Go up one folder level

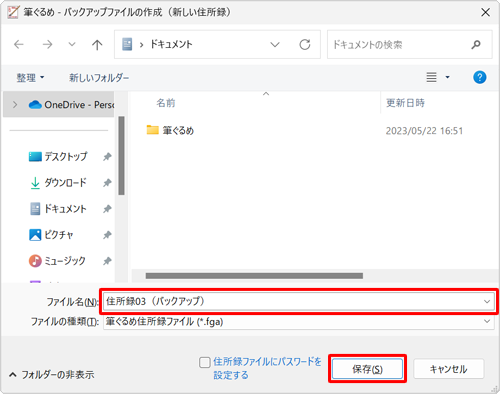coord(97,44)
